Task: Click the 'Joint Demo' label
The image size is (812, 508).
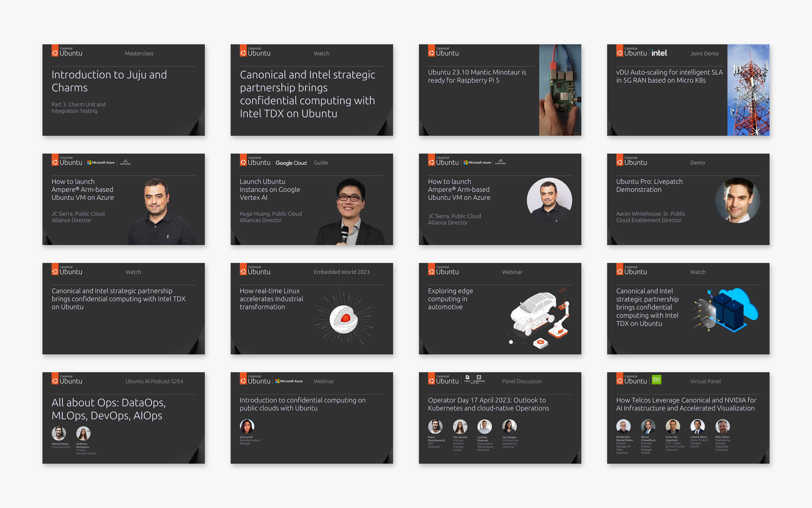Action: (704, 53)
